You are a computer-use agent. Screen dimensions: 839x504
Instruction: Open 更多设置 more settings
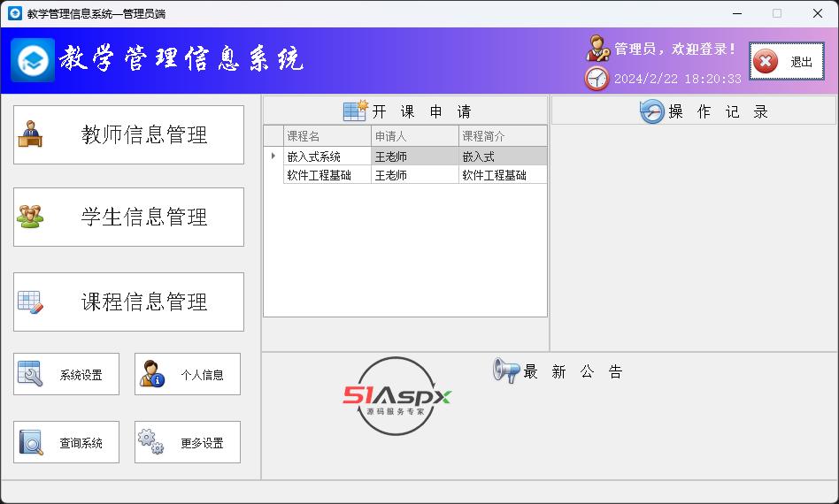(188, 442)
